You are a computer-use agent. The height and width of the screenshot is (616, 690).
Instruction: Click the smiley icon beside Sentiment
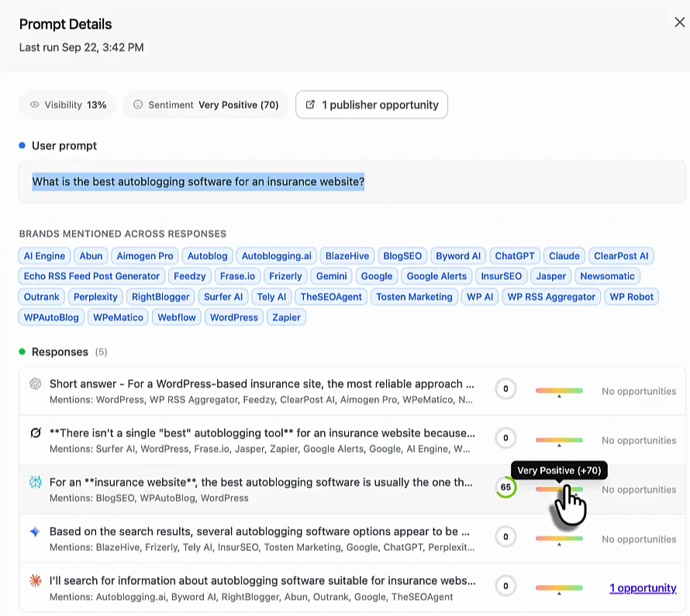click(138, 105)
